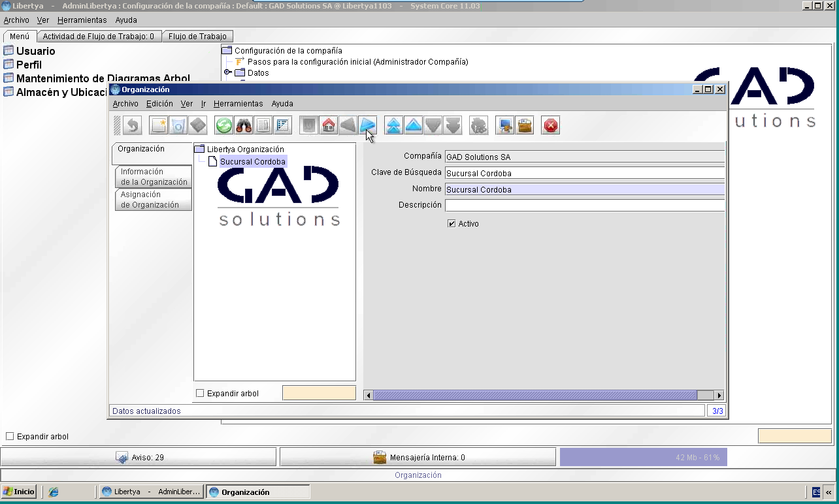Click the green refresh icon
839x504 pixels.
(x=224, y=125)
